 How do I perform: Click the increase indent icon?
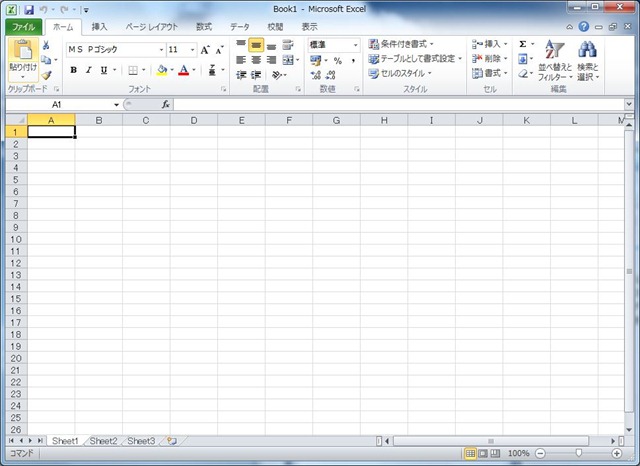(256, 75)
